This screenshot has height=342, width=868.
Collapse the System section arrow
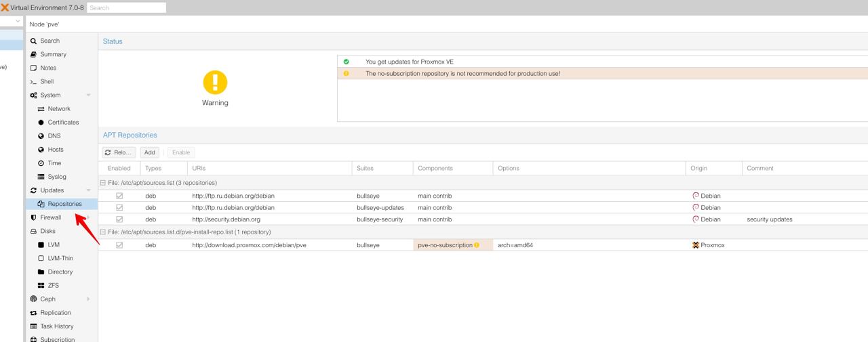click(88, 95)
